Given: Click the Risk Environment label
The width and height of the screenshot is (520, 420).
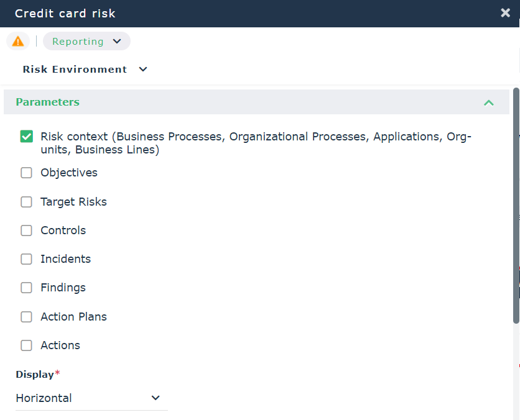Looking at the screenshot, I should [75, 70].
